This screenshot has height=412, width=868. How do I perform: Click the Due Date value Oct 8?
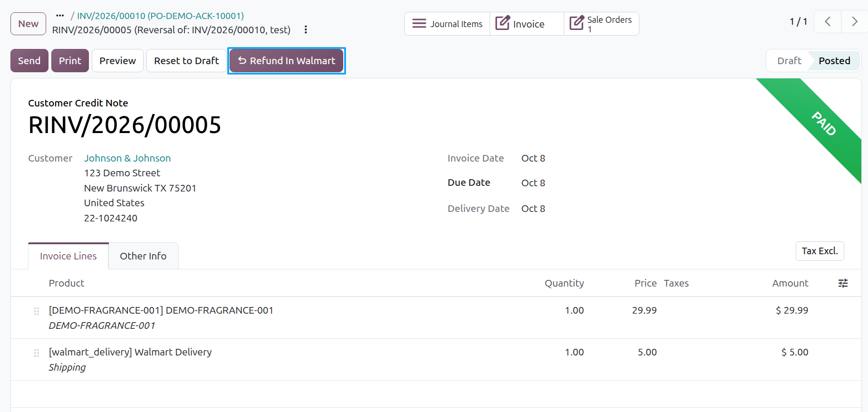[533, 183]
